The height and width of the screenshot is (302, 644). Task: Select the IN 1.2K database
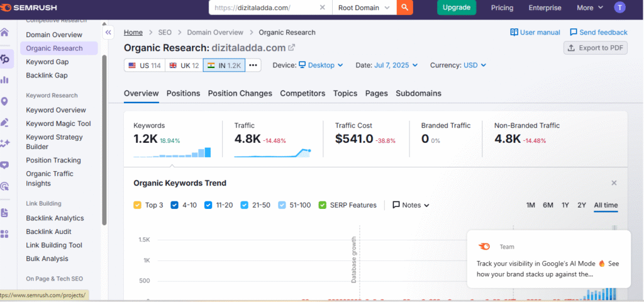[x=225, y=65]
